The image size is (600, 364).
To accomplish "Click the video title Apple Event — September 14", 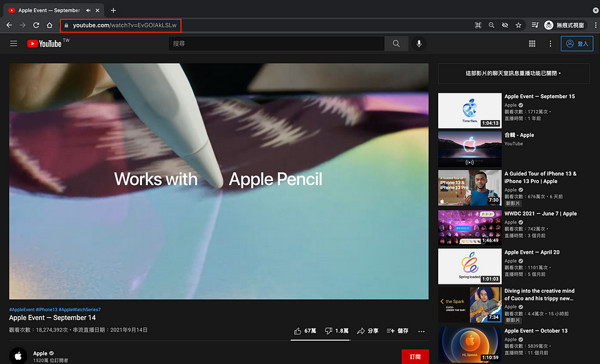I will tap(52, 318).
